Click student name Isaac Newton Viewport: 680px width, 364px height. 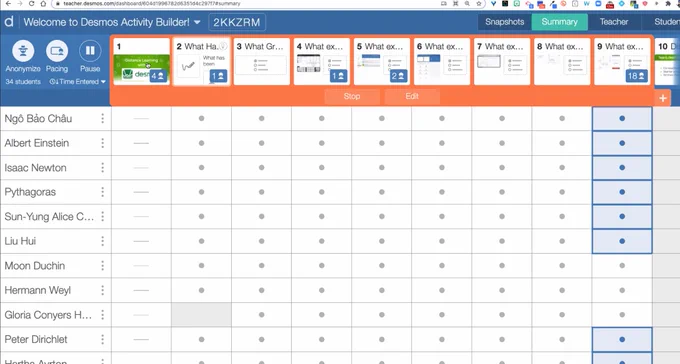point(36,167)
